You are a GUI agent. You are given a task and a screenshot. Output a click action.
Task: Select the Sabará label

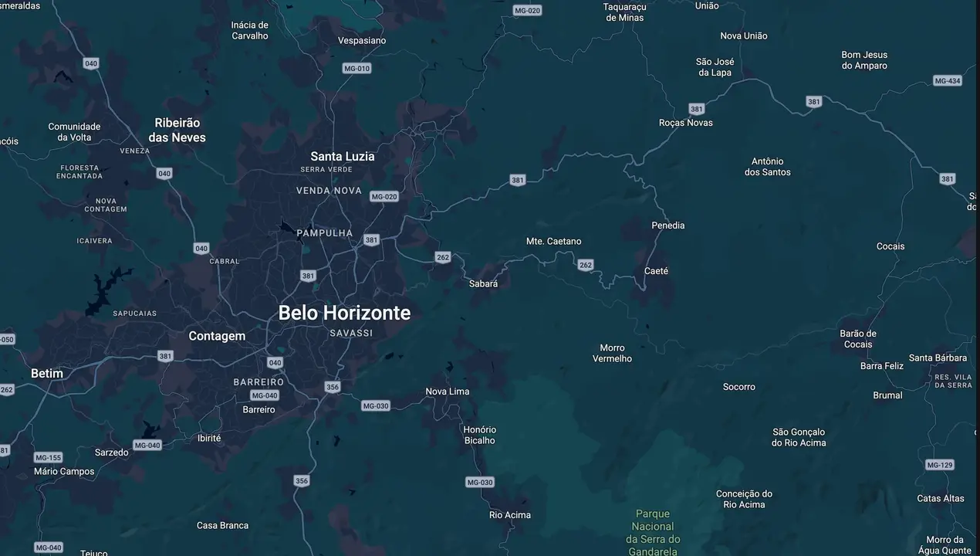coord(484,283)
